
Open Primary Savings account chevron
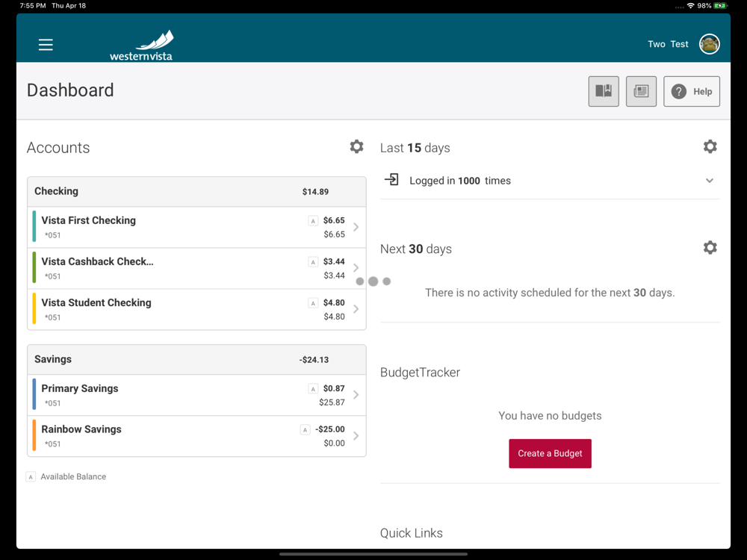point(356,395)
